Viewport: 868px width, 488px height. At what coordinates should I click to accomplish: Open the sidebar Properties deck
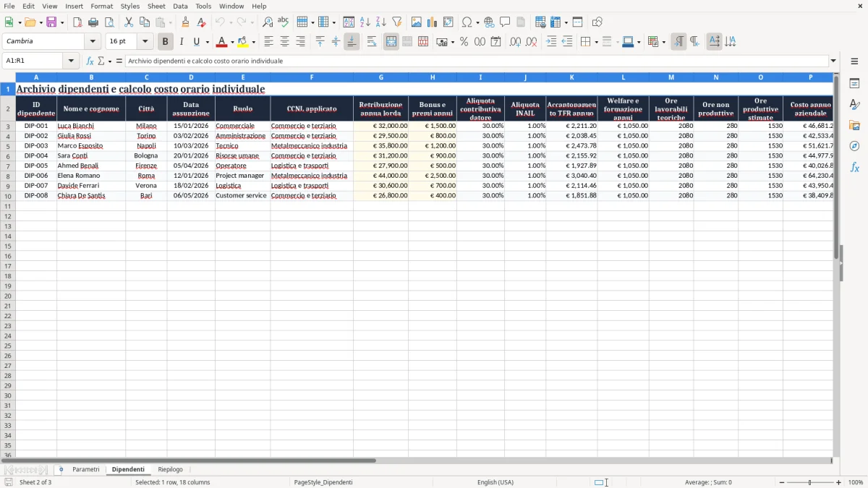854,84
